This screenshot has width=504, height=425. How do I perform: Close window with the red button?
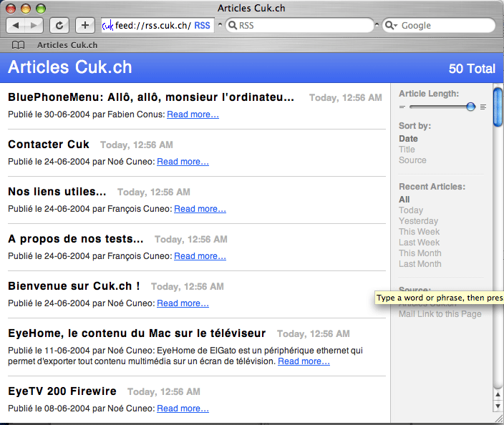coord(11,9)
